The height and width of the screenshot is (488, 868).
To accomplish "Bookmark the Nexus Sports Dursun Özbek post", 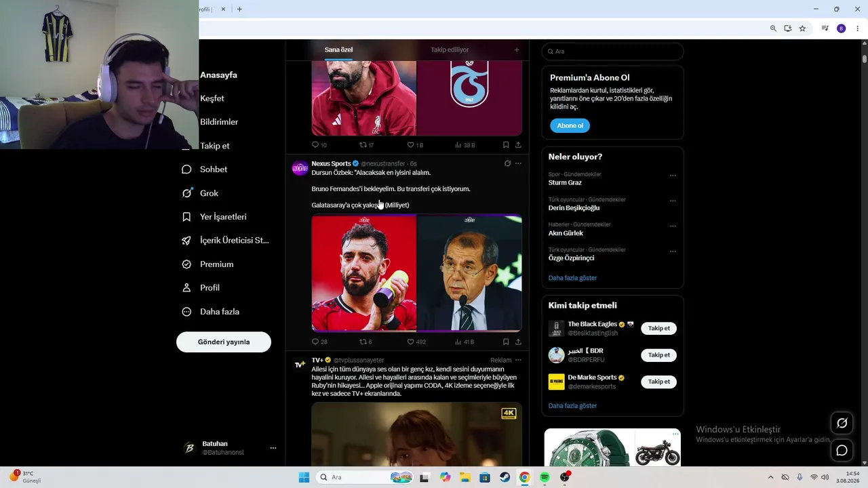I will pyautogui.click(x=506, y=342).
